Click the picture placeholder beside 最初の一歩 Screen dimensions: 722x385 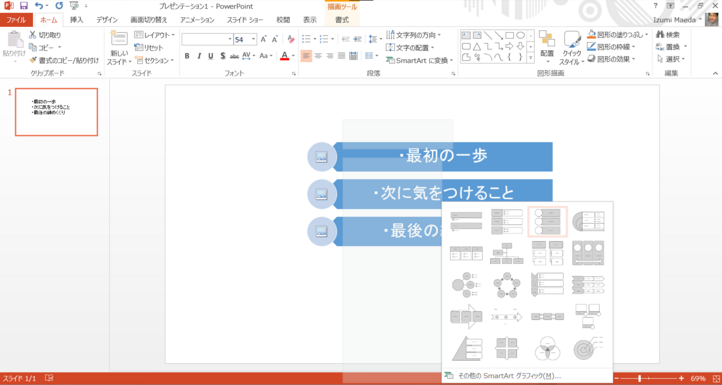pyautogui.click(x=321, y=157)
